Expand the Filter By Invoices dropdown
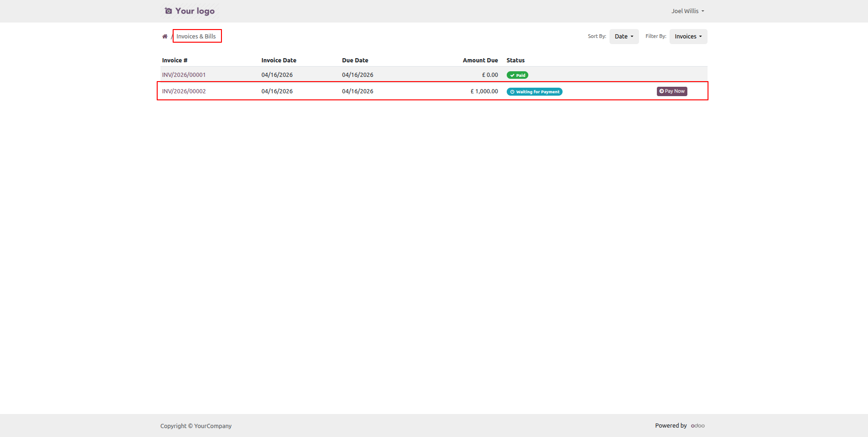The height and width of the screenshot is (437, 868). point(688,37)
